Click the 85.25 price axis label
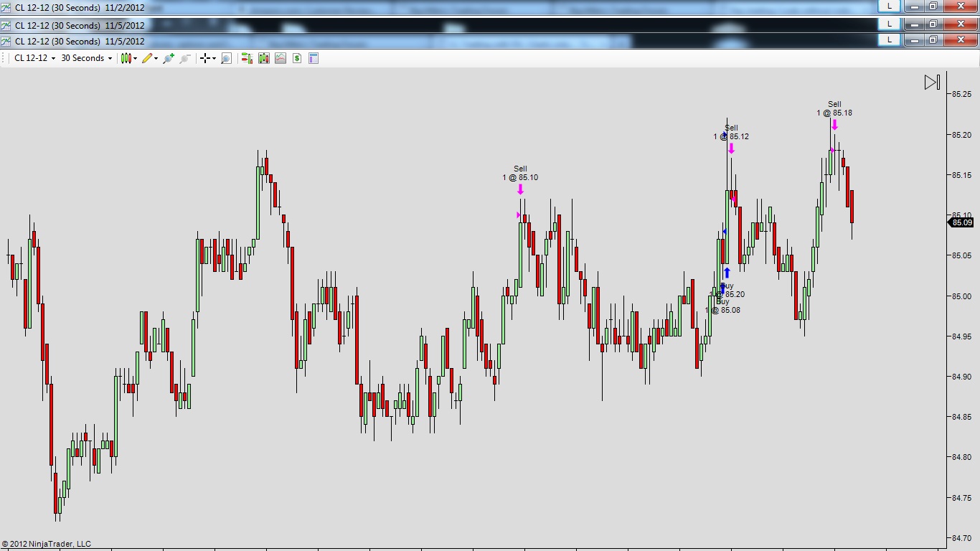The image size is (980, 551). pos(962,94)
